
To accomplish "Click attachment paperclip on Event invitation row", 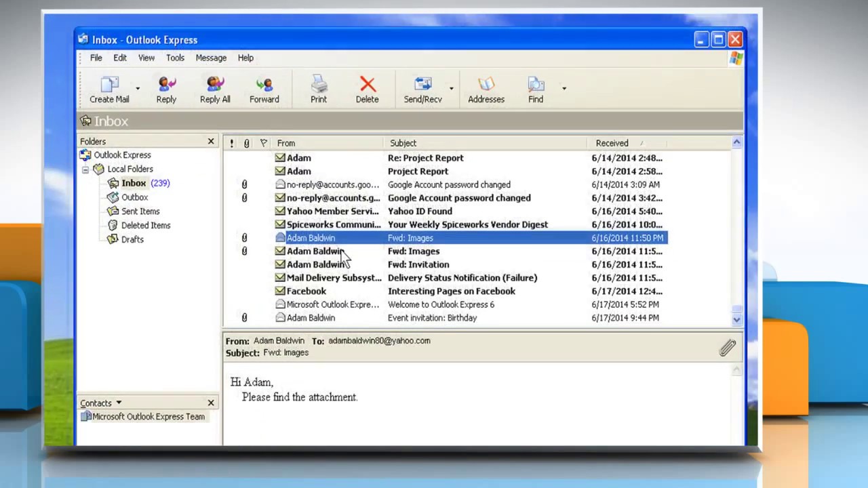I will 245,318.
